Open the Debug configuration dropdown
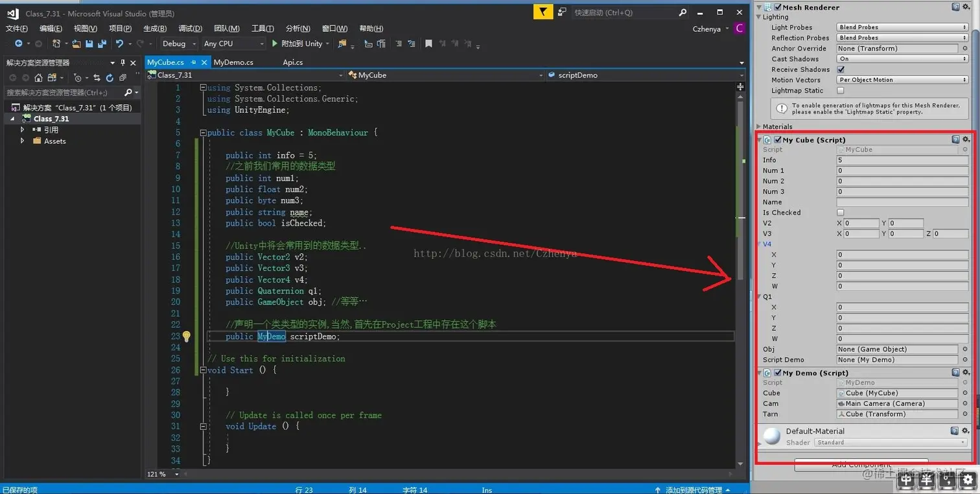The width and height of the screenshot is (980, 494). point(178,43)
